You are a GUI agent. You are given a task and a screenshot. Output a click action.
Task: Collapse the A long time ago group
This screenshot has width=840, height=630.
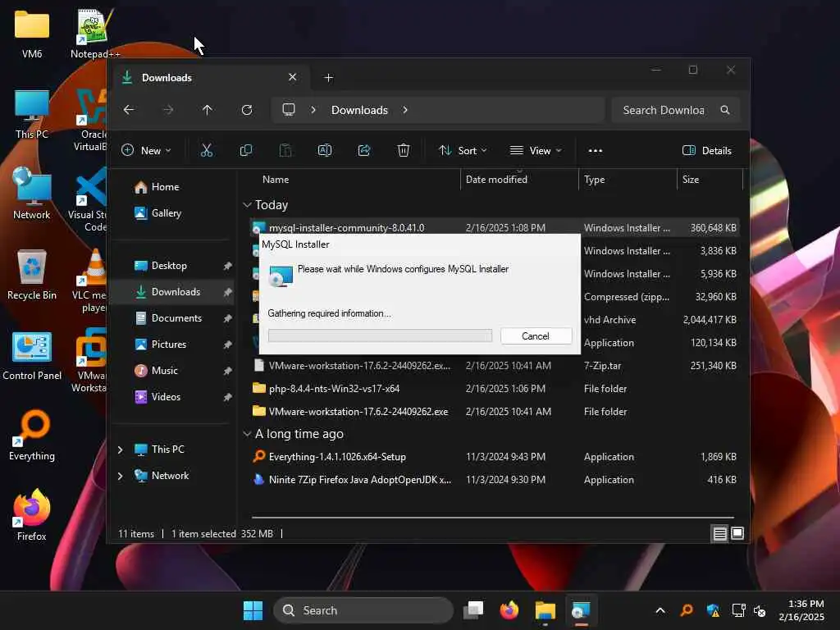247,434
